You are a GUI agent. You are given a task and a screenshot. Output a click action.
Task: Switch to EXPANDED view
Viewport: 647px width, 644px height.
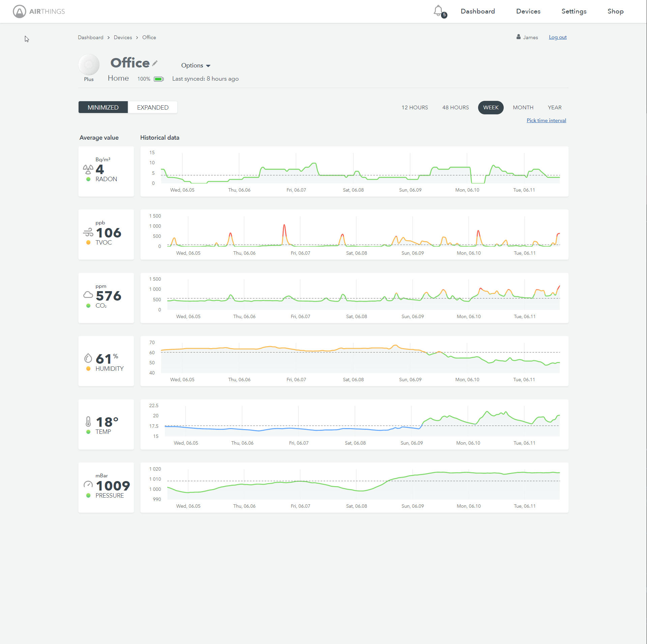coord(152,107)
